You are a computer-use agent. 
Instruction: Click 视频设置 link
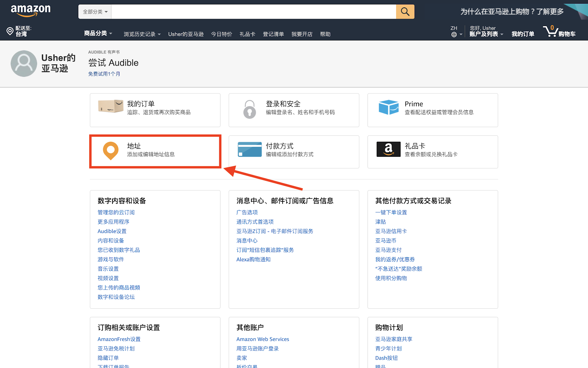[x=108, y=278]
